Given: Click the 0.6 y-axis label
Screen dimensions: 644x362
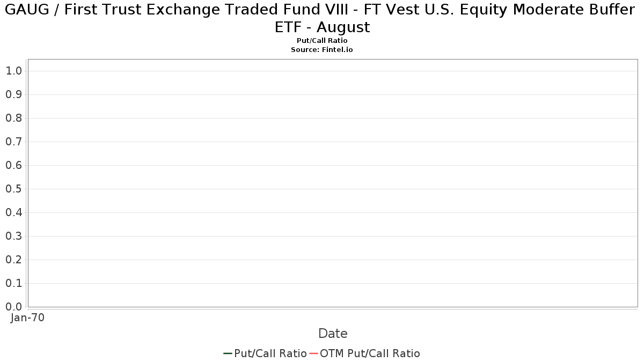Looking at the screenshot, I should pos(13,165).
